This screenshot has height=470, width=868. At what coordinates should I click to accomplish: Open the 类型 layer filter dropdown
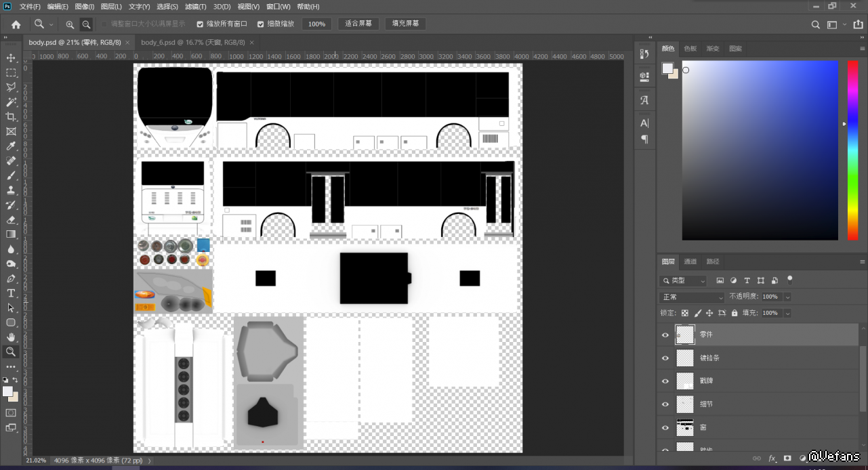click(x=684, y=280)
